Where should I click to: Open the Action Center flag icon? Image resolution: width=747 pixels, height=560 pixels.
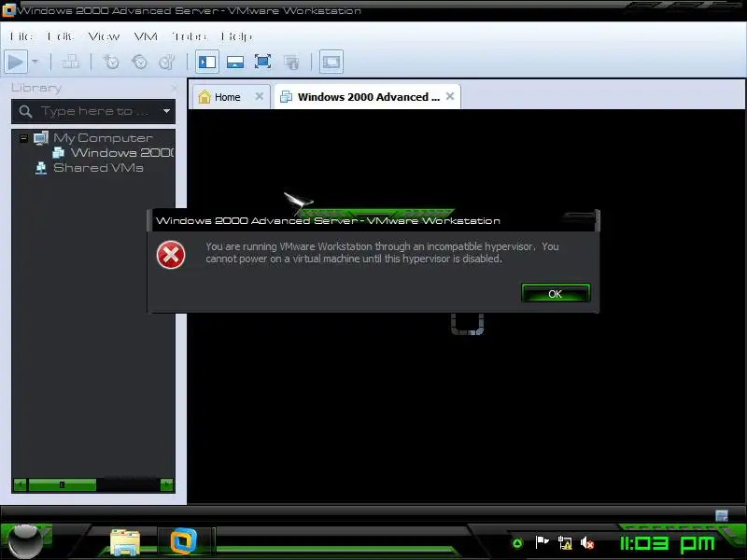click(542, 542)
